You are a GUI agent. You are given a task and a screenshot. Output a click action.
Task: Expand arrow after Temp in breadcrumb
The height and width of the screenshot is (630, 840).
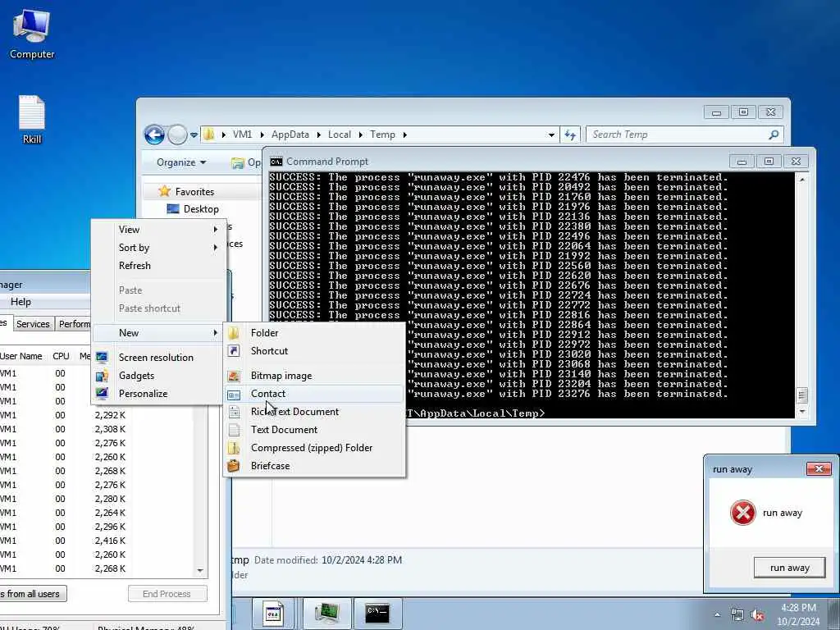click(405, 135)
